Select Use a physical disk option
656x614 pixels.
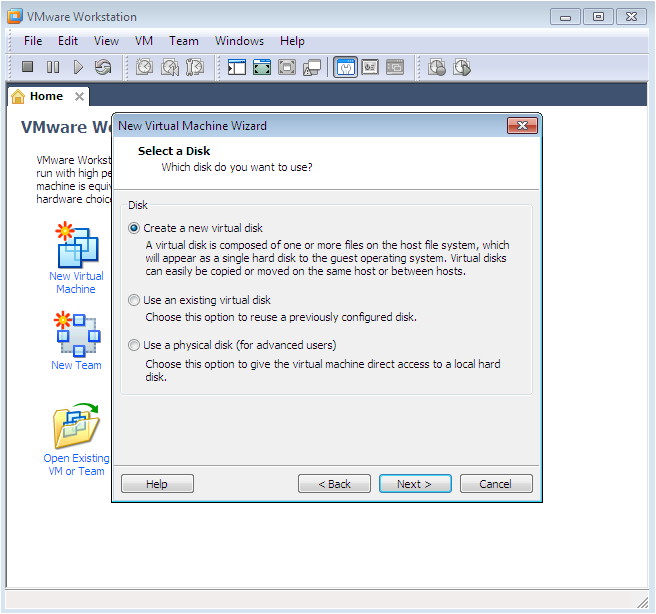[x=232, y=345]
